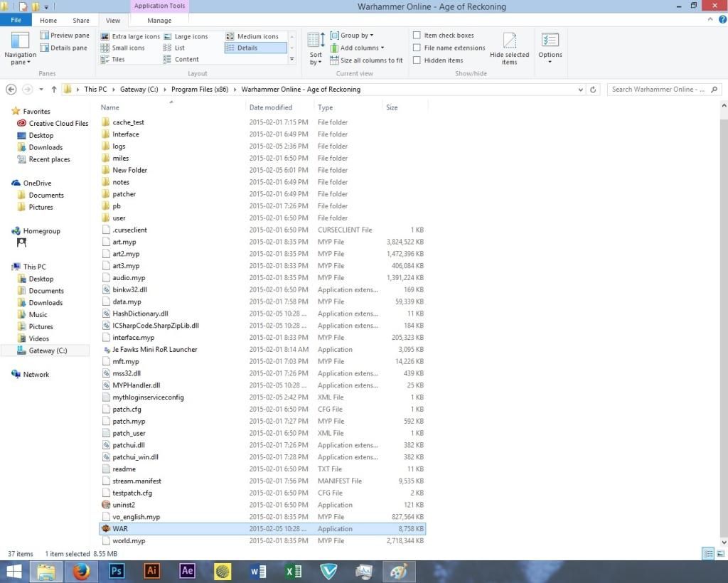Open Creative Cloud Files in Favorites

[53, 124]
